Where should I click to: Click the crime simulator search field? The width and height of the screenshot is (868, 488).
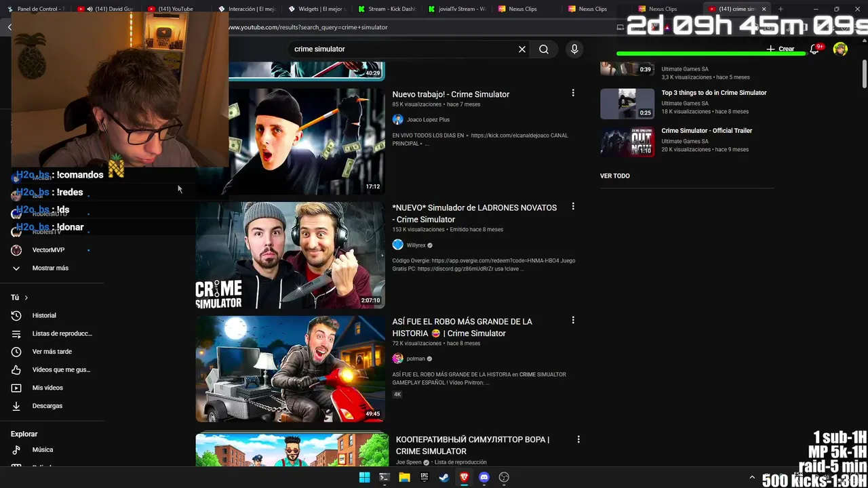tap(403, 49)
